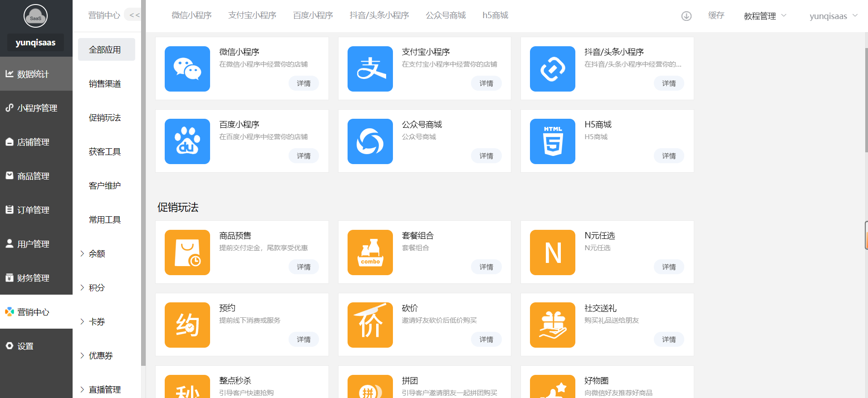Click the Alipay mini program icon

(370, 69)
